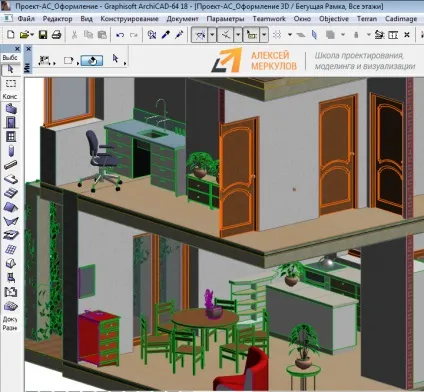The image size is (424, 392).
Task: Select the Slab tool
Action: 11,179
